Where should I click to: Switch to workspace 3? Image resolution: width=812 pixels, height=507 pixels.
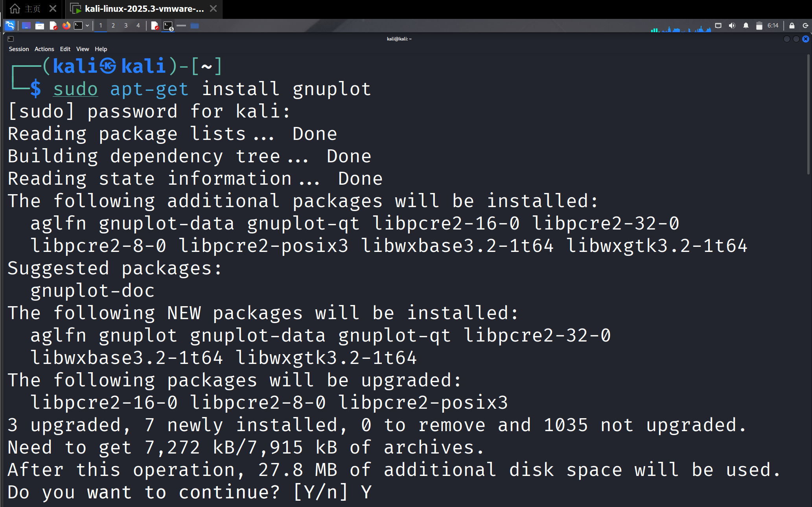pos(126,26)
